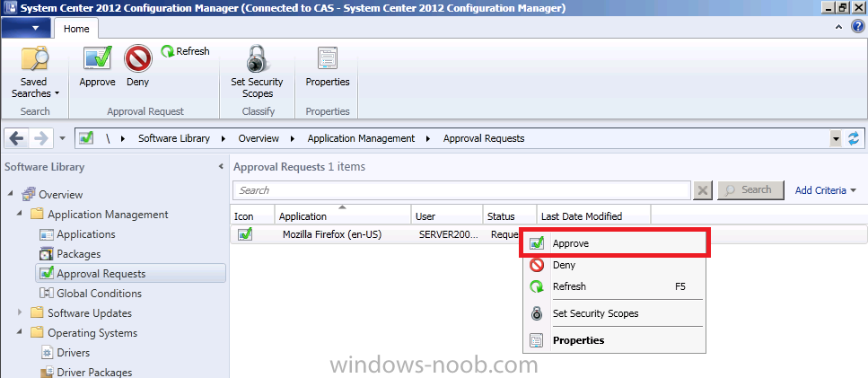Clear the search with the X button
Screen dimensions: 868x378
(x=703, y=190)
